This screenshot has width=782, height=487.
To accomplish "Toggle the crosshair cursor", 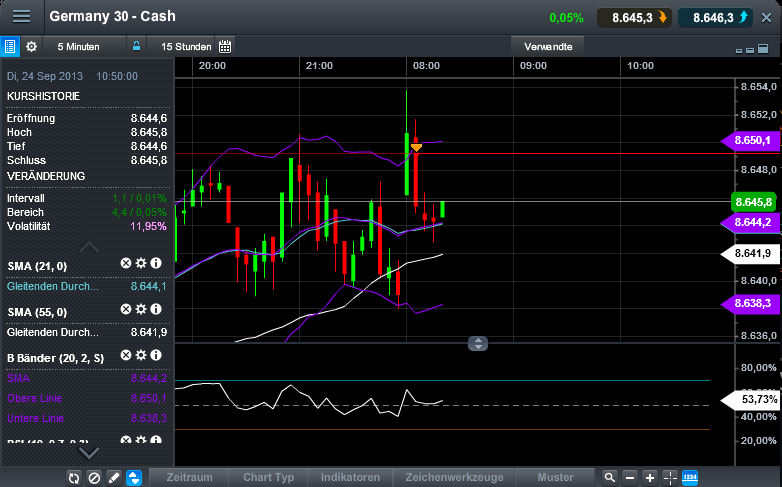I will (x=670, y=478).
